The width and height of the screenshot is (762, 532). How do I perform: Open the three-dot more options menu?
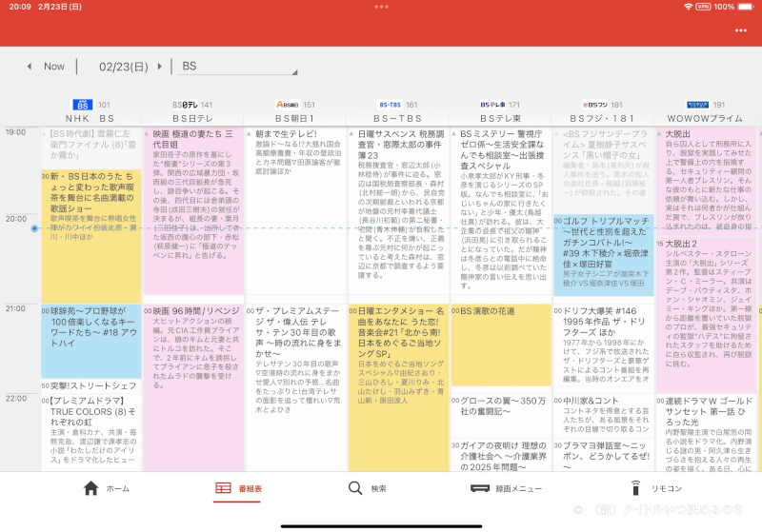[741, 30]
